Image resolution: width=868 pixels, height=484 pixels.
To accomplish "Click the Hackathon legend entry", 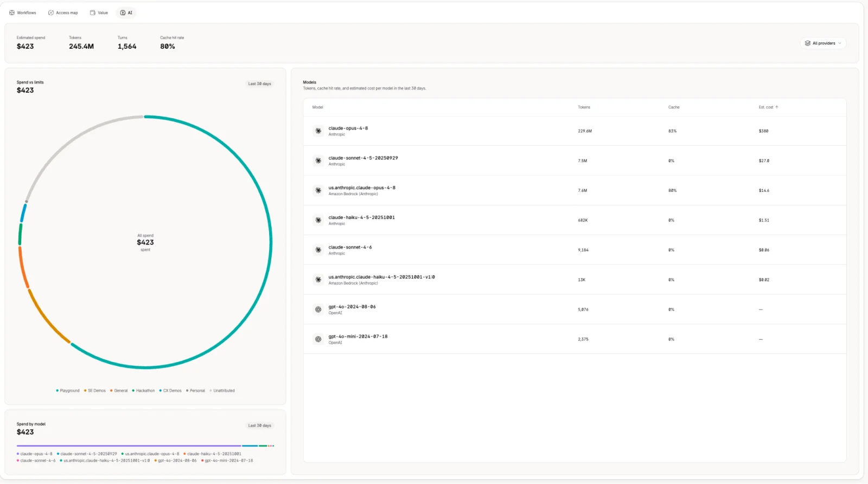I will pyautogui.click(x=143, y=391).
